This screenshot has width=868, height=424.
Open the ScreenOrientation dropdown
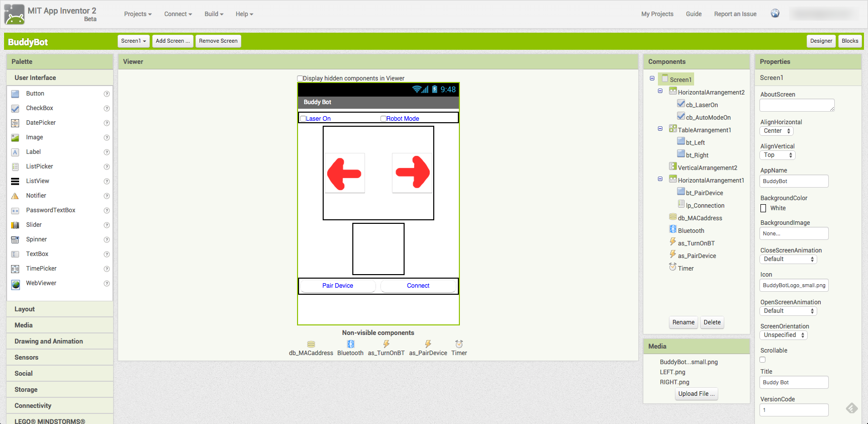(x=783, y=335)
